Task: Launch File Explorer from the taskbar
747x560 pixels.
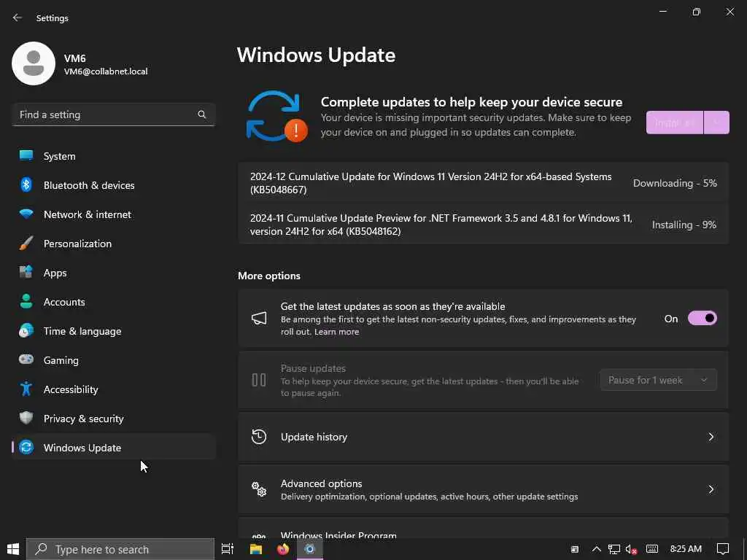Action: pos(256,549)
